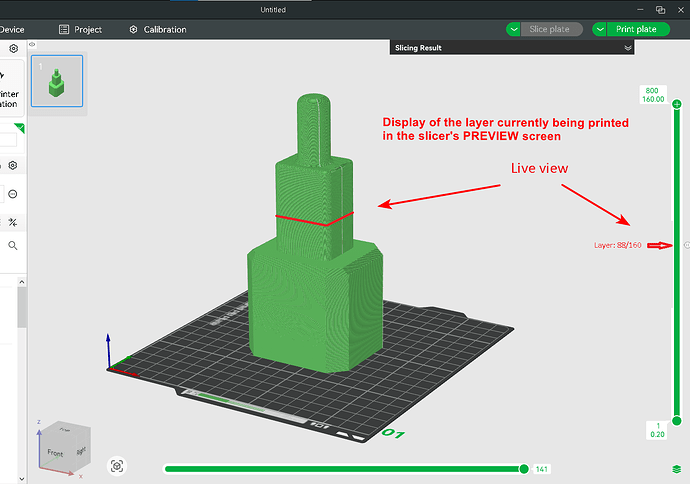
Task: Click the layers icon at bottom right
Action: click(x=676, y=469)
